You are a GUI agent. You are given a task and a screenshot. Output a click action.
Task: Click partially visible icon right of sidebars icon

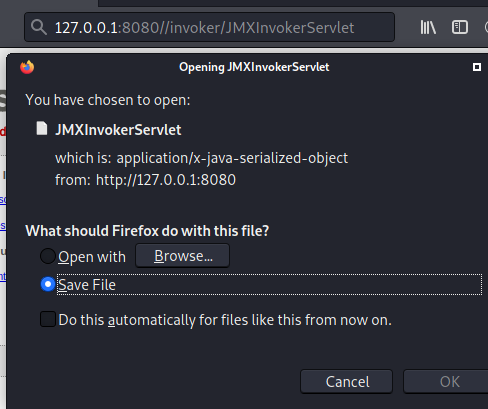pos(486,27)
